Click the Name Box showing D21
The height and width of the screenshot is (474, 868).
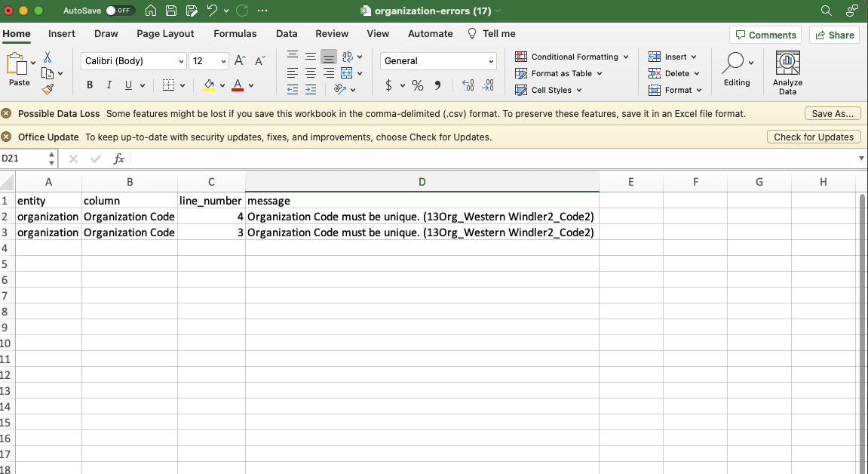24,159
